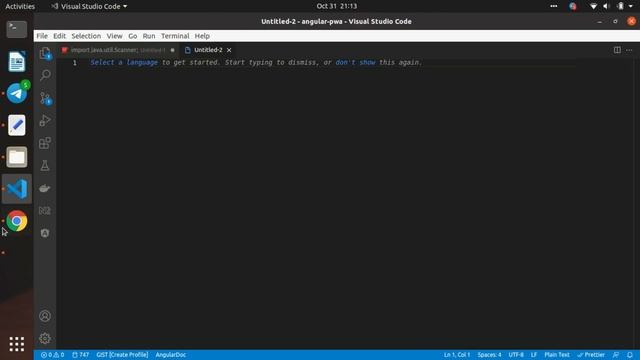Open LibreOffice Writer from the dock
This screenshot has width=640, height=360.
[x=17, y=61]
